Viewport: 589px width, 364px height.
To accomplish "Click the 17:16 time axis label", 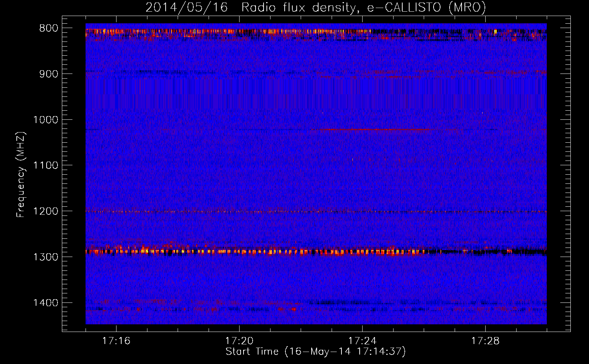I will point(116,341).
